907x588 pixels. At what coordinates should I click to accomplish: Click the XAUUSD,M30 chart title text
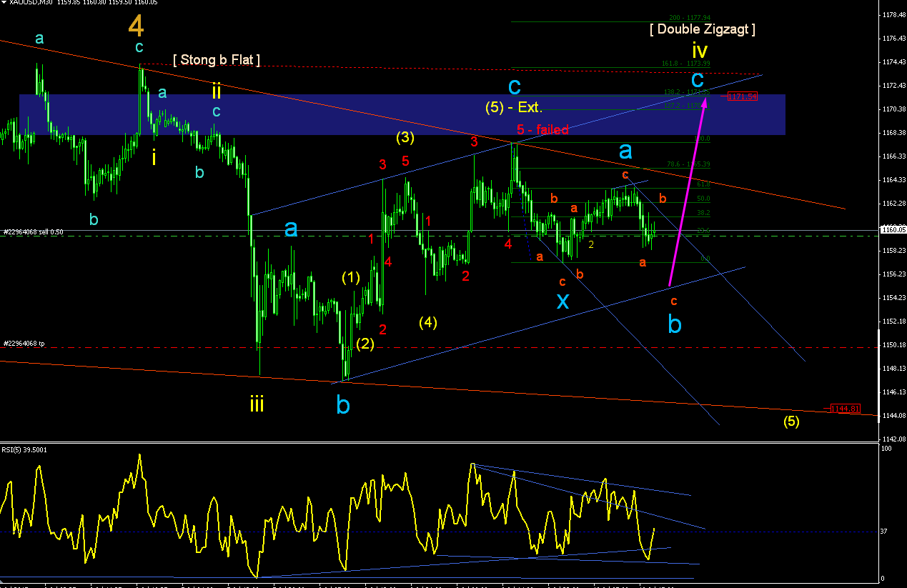(x=31, y=4)
